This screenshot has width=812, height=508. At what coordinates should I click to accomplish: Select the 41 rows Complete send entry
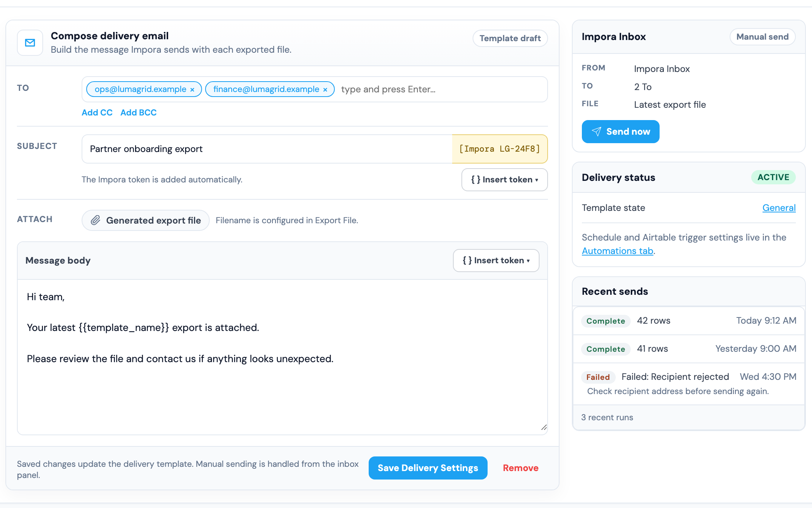pyautogui.click(x=689, y=349)
